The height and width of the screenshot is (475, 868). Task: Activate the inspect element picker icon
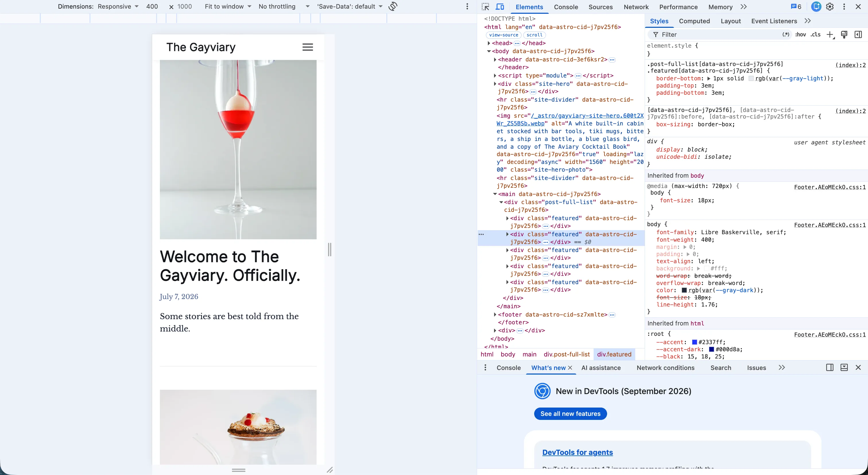485,7
